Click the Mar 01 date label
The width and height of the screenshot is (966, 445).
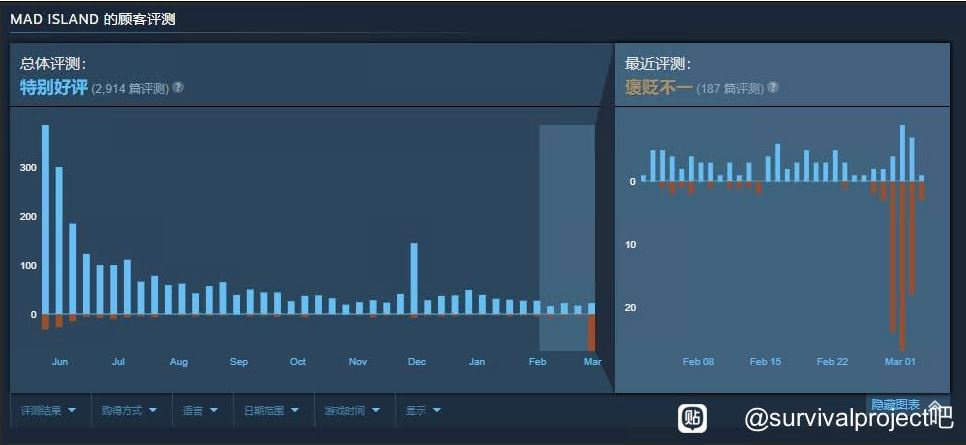[x=900, y=362]
